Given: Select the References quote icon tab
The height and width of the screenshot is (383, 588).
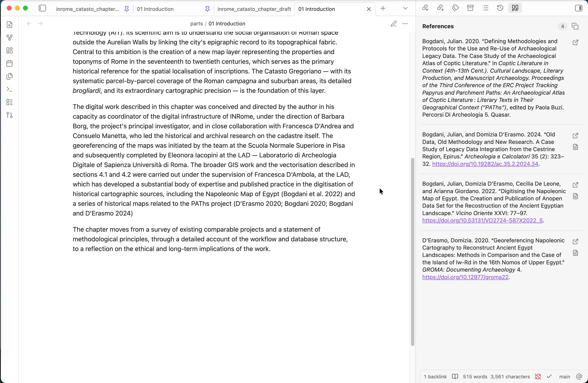Looking at the screenshot, I should coord(515,8).
